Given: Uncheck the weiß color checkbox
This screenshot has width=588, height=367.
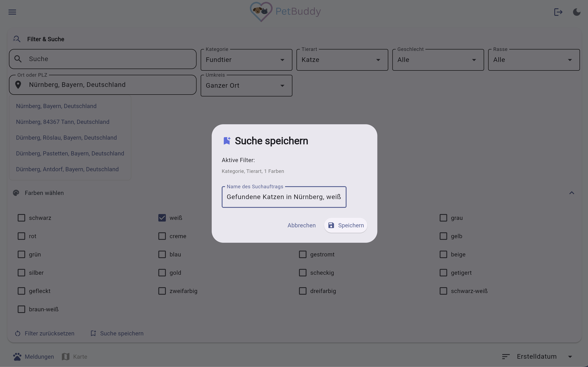Looking at the screenshot, I should 162,218.
